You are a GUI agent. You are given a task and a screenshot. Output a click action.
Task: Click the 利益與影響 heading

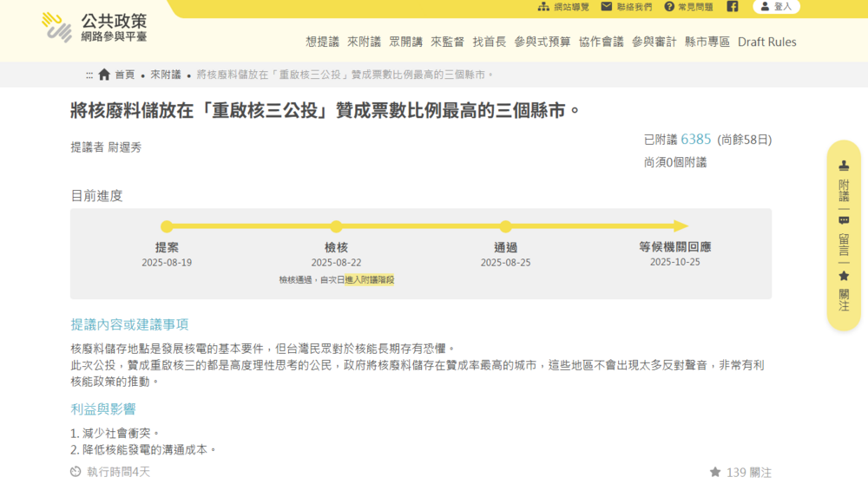(x=103, y=409)
